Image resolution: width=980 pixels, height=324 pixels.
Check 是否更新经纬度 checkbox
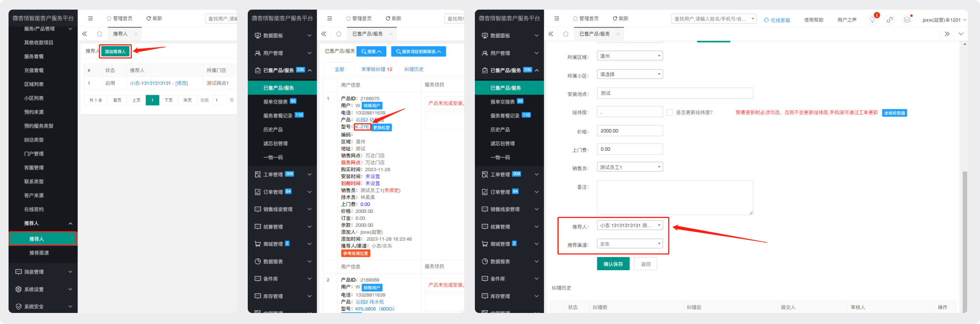(670, 112)
